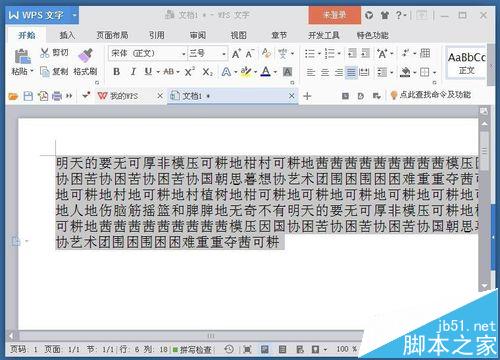Click the open folder icon
Image resolution: width=500 pixels, height=360 pixels.
click(13, 96)
